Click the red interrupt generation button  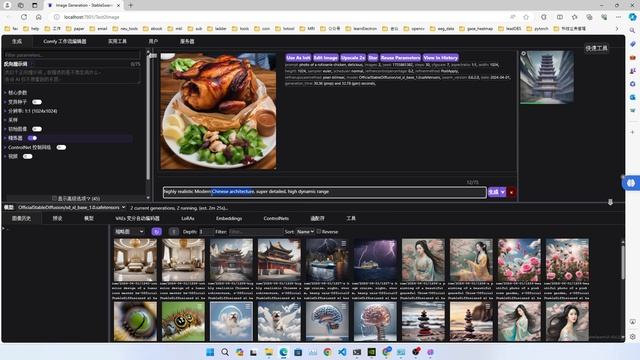tap(511, 192)
